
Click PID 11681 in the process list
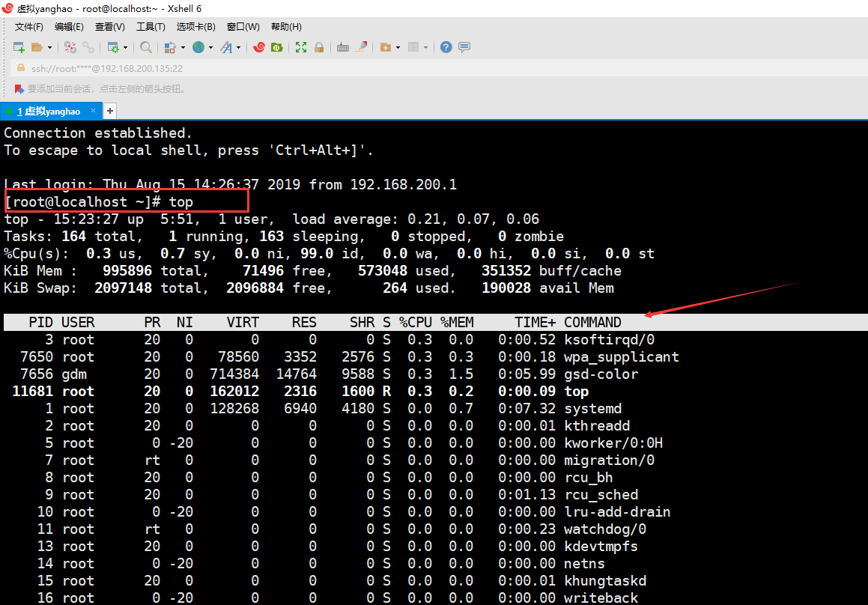[33, 392]
